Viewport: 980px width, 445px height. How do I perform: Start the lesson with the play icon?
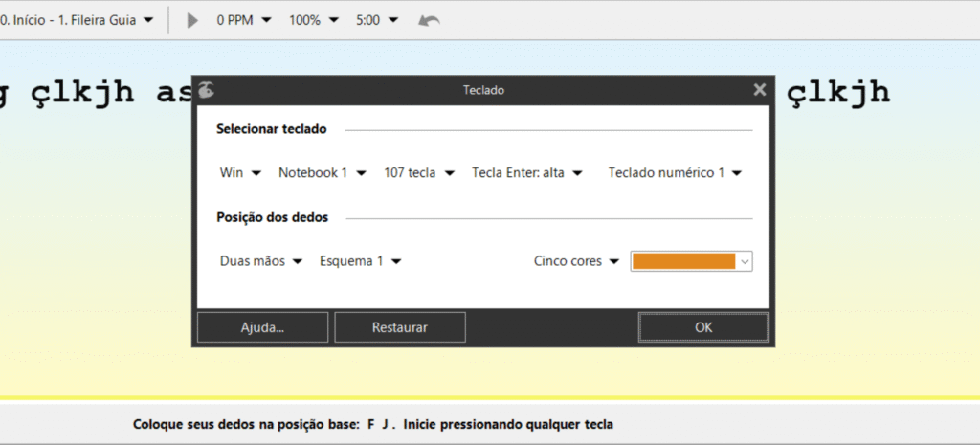[x=192, y=20]
